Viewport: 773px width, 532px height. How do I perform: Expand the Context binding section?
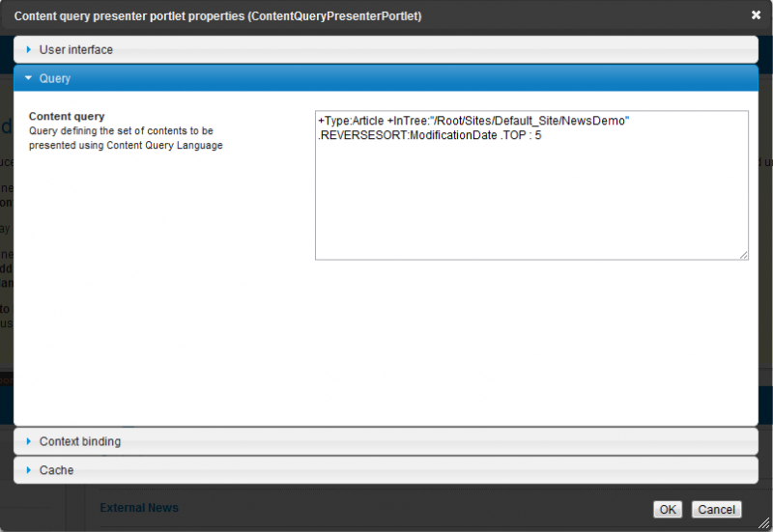coord(386,441)
